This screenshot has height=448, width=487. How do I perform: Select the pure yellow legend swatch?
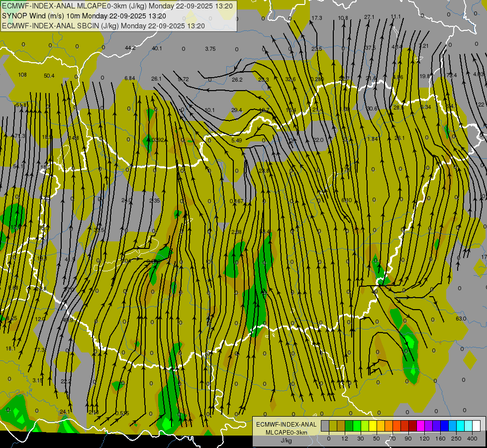373,426
